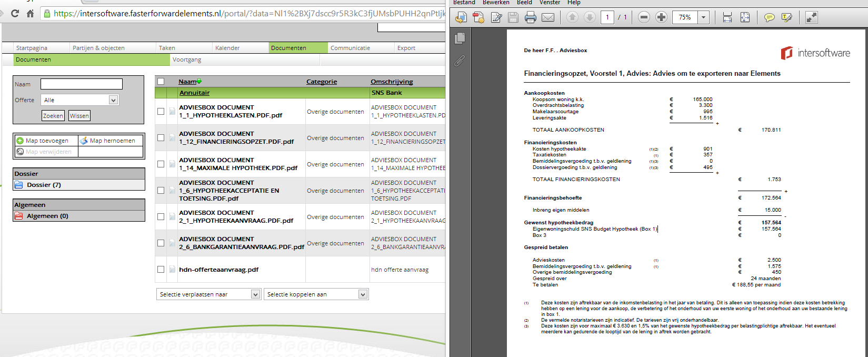The image size is (868, 357).
Task: Toggle the select-all checkbox in table header
Action: click(161, 82)
